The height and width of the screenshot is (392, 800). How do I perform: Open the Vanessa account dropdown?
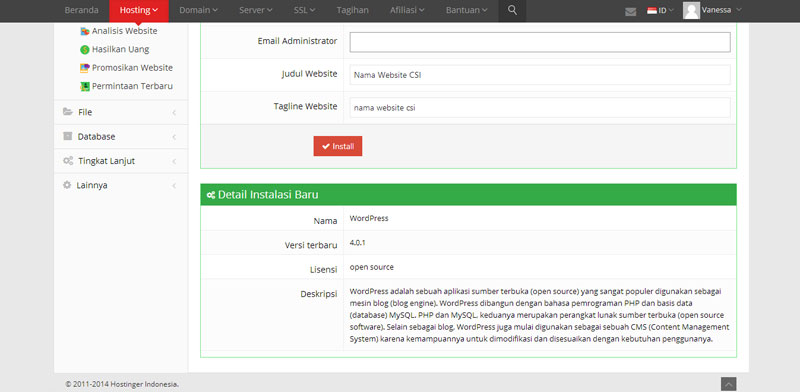pyautogui.click(x=712, y=10)
